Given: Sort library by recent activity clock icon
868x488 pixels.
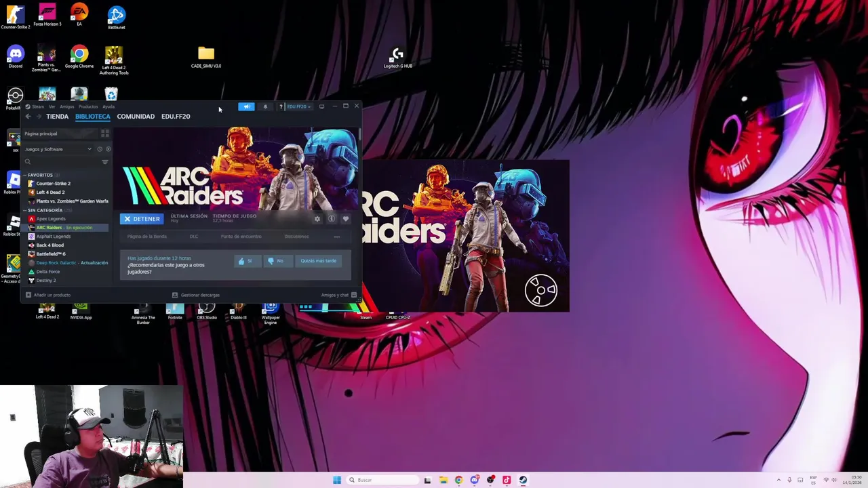Looking at the screenshot, I should (100, 149).
